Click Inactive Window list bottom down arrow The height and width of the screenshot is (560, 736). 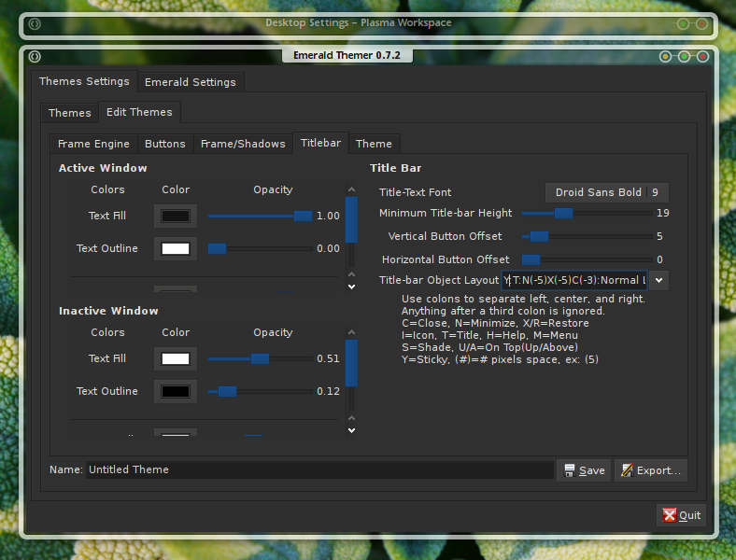click(x=351, y=430)
